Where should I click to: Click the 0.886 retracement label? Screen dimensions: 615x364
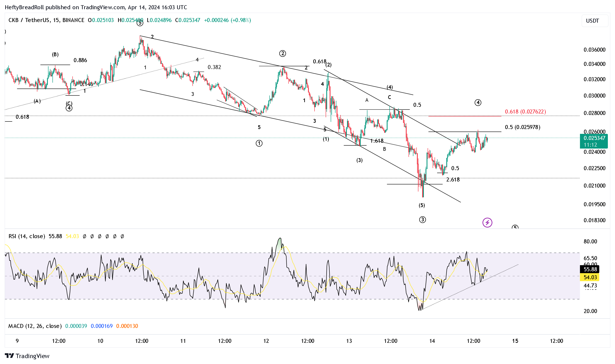pyautogui.click(x=80, y=60)
